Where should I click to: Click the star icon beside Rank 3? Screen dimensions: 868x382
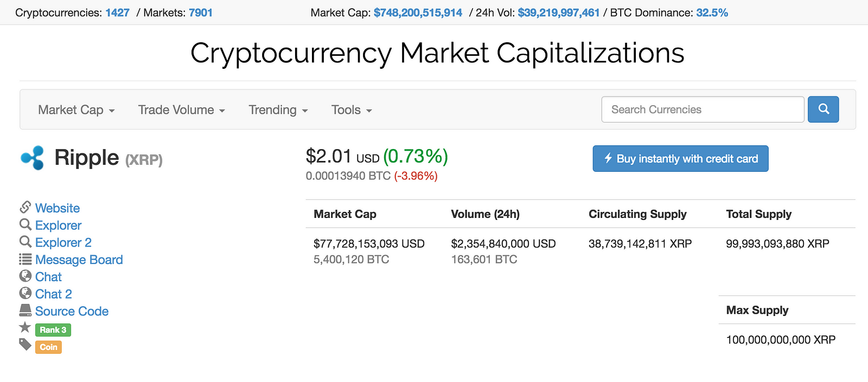25,327
